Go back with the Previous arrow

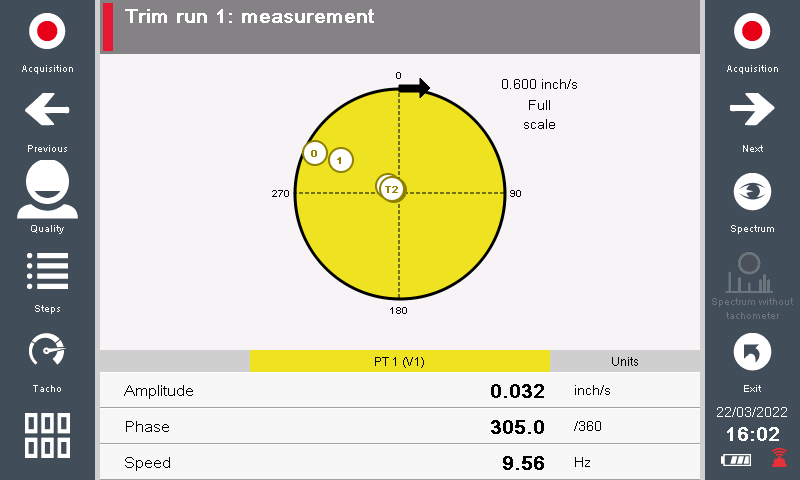[47, 110]
